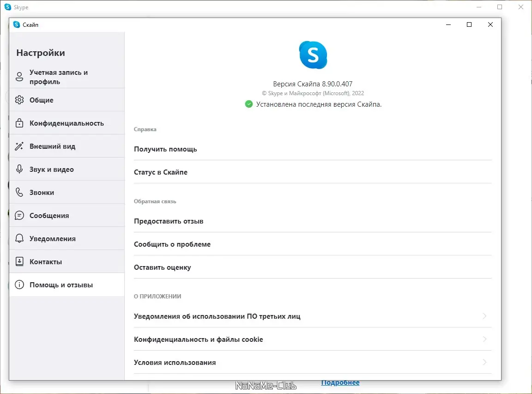Image resolution: width=532 pixels, height=394 pixels.
Task: Click the Настройки heading
Action: click(40, 53)
